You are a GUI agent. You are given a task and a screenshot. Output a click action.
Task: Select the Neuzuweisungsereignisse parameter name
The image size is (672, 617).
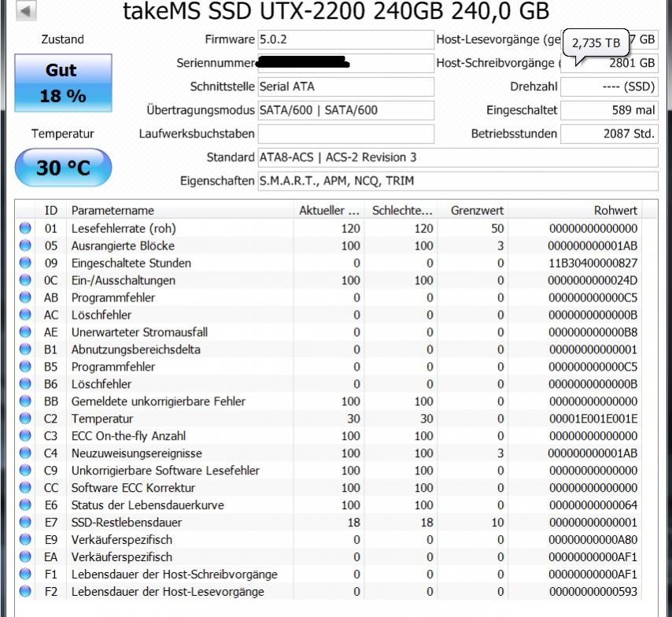pos(136,453)
